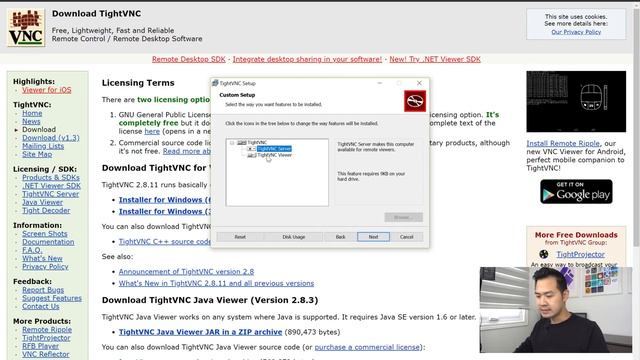The image size is (640, 360).
Task: Download TightVNC Java Viewer JAR ZIP archive
Action: pyautogui.click(x=200, y=332)
